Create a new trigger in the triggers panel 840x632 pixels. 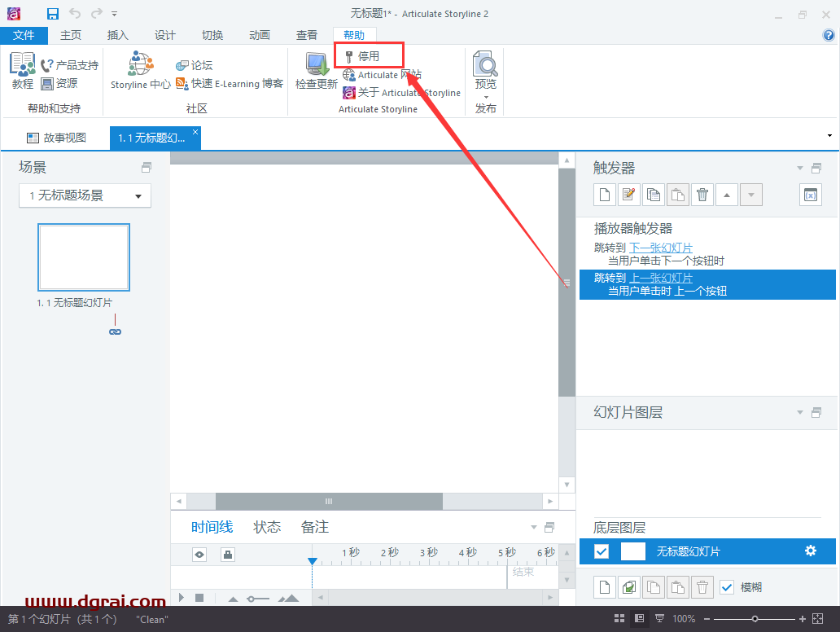[603, 194]
